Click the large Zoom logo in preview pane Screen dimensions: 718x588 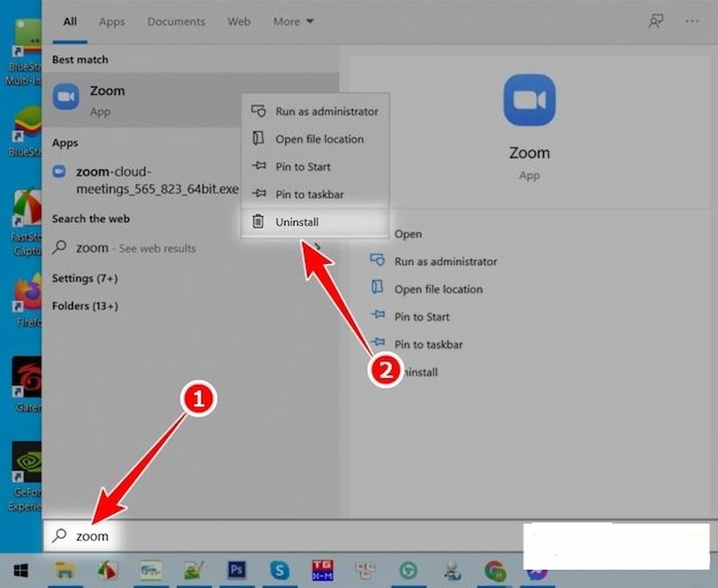(529, 100)
